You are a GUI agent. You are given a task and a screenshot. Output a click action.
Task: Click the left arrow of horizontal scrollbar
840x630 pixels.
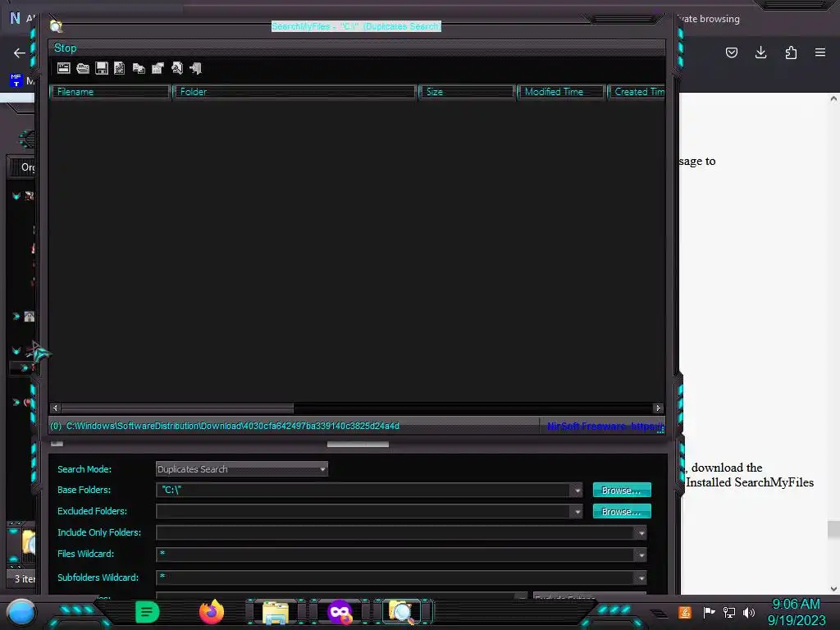(x=55, y=409)
